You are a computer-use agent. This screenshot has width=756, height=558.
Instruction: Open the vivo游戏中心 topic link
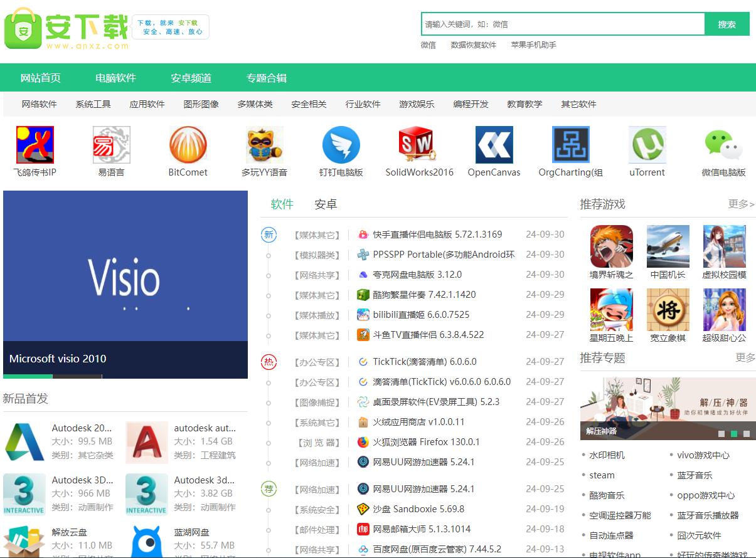[703, 455]
